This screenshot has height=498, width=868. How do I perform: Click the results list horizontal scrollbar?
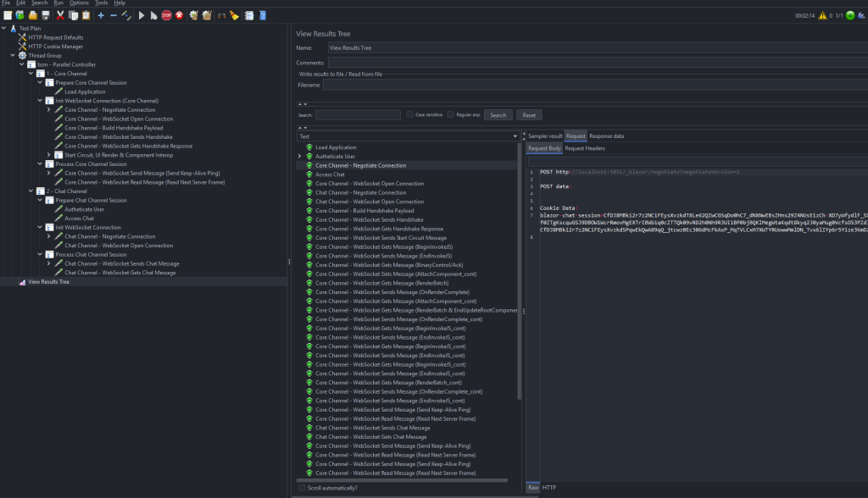pos(403,480)
